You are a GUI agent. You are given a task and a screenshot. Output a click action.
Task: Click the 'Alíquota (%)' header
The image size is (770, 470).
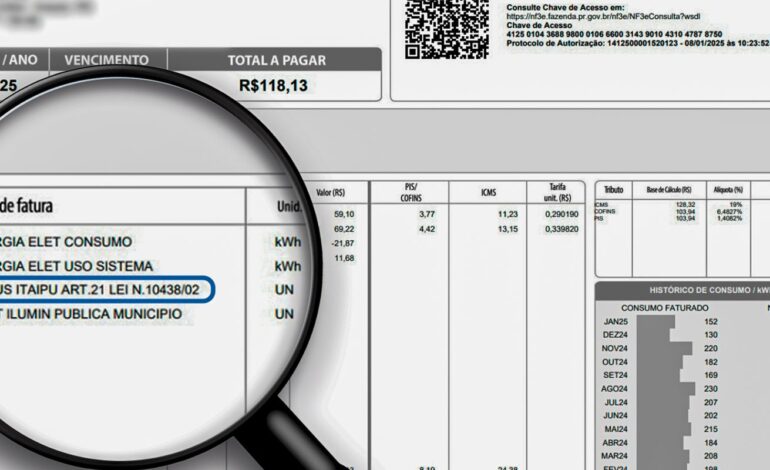click(728, 190)
